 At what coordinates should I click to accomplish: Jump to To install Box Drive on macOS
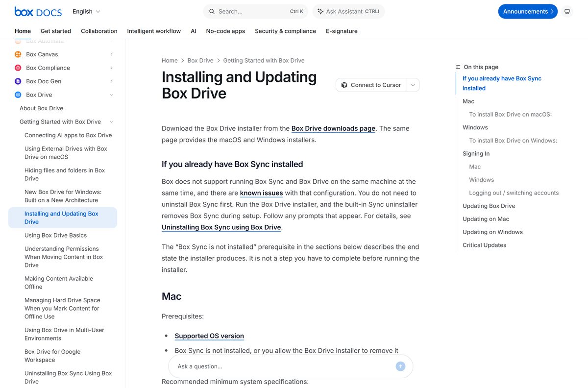pos(510,115)
